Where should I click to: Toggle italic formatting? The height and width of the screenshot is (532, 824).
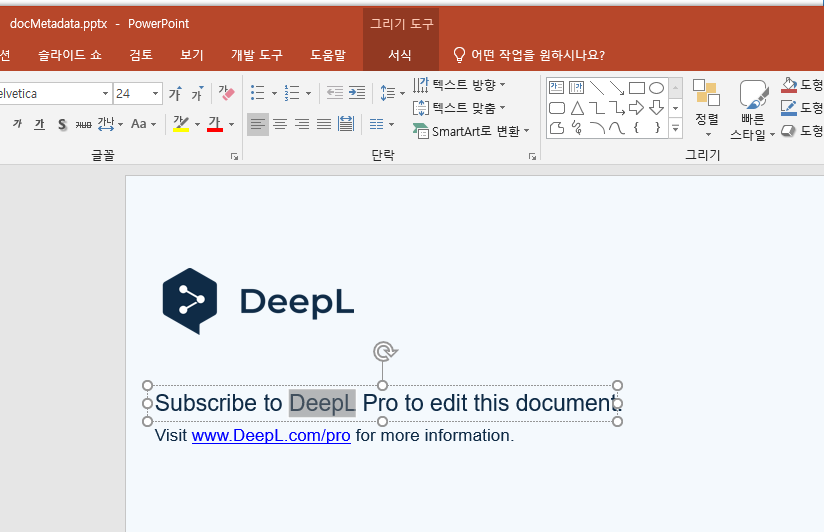pos(17,125)
